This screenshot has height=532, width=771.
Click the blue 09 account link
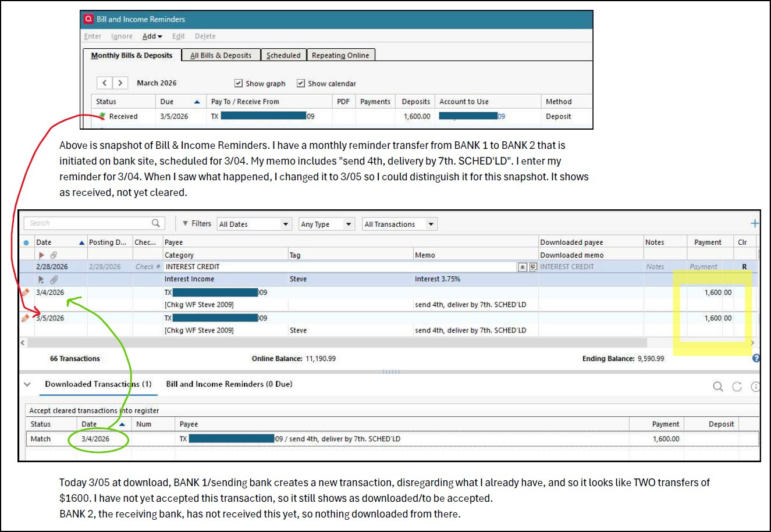[501, 116]
